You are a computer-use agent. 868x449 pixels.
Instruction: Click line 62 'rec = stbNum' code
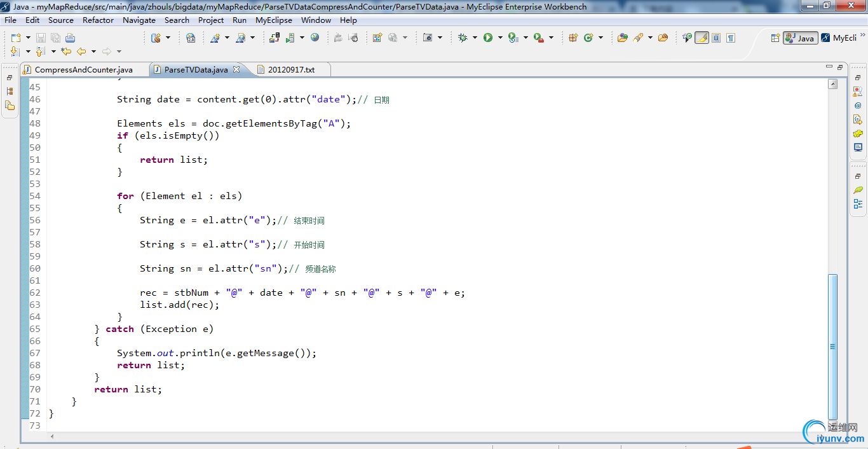pos(302,293)
